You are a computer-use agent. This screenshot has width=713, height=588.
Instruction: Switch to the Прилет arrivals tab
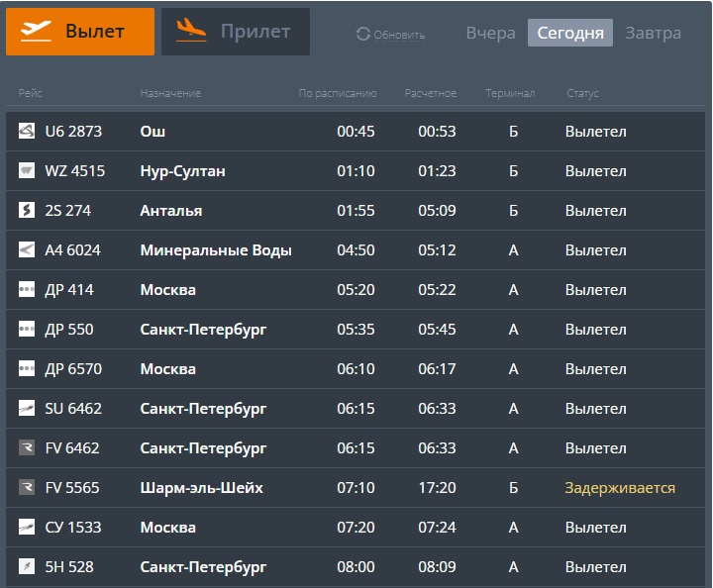[x=236, y=32]
